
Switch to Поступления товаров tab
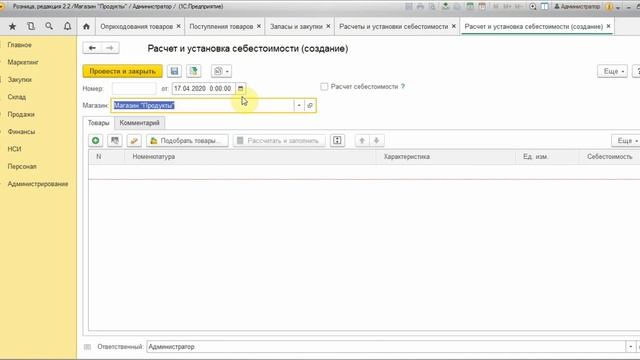click(221, 27)
